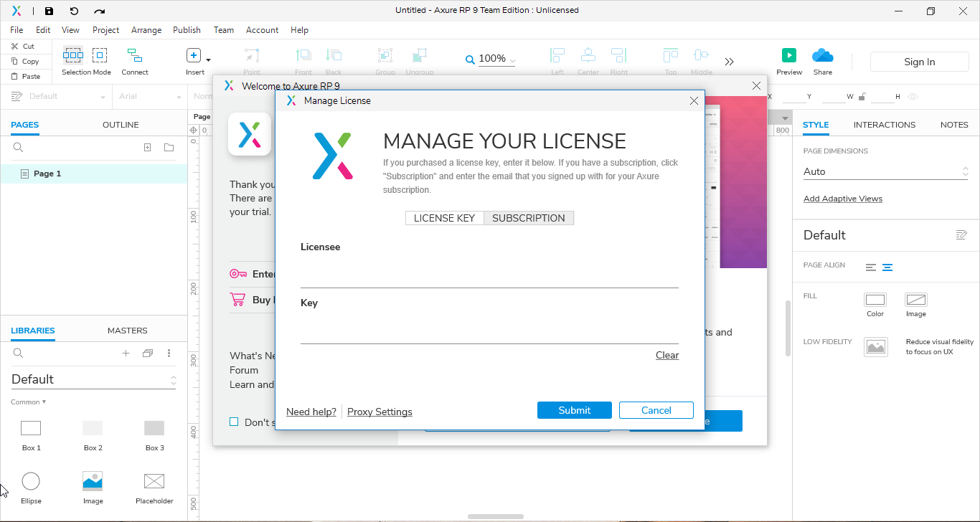Open the Arrange menu
The width and height of the screenshot is (980, 522).
tap(146, 30)
